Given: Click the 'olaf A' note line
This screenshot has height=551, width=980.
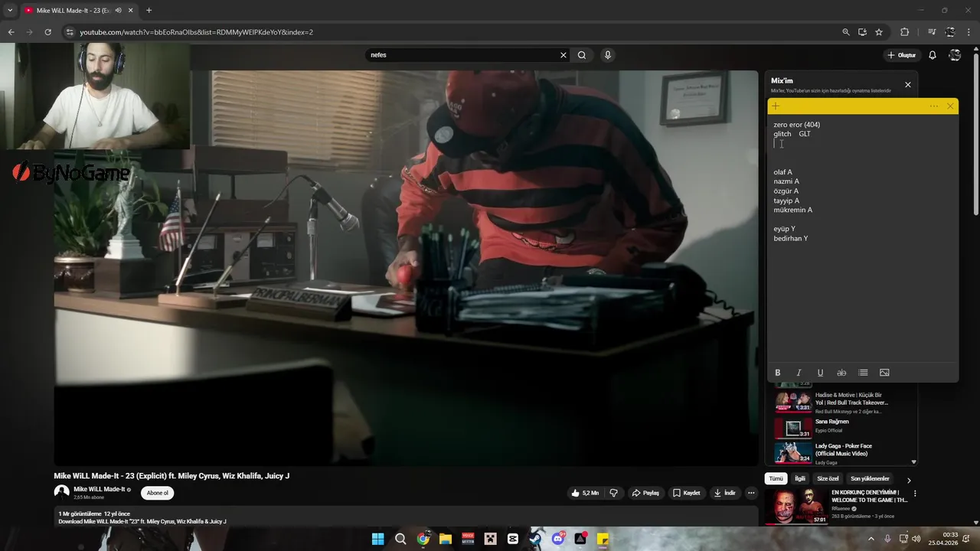Looking at the screenshot, I should point(782,172).
